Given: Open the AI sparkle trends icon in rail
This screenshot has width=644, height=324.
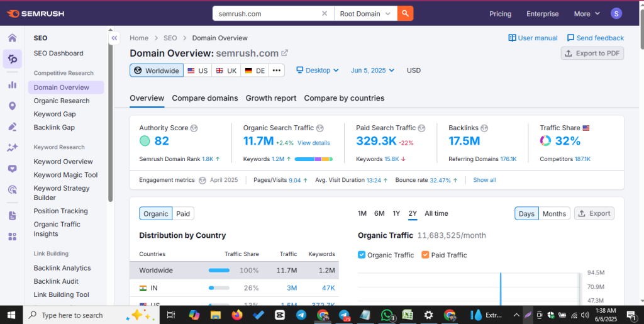Looking at the screenshot, I should coord(13,147).
